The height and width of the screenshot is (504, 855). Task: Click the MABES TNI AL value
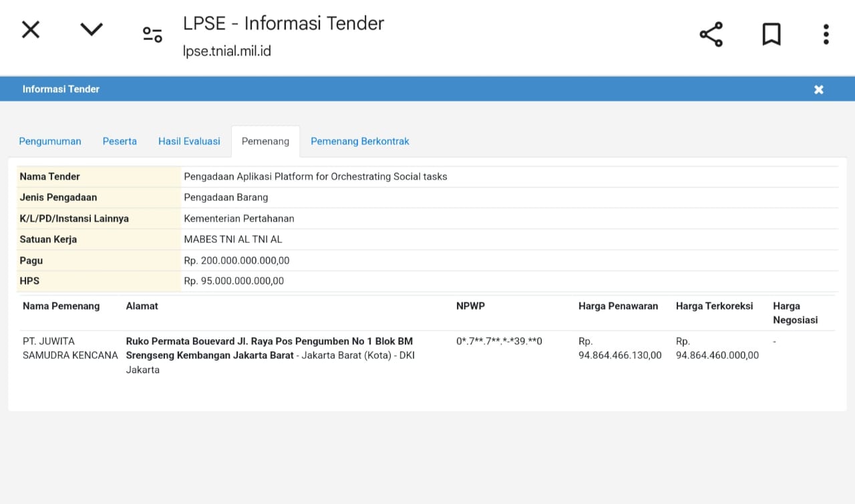pyautogui.click(x=233, y=239)
